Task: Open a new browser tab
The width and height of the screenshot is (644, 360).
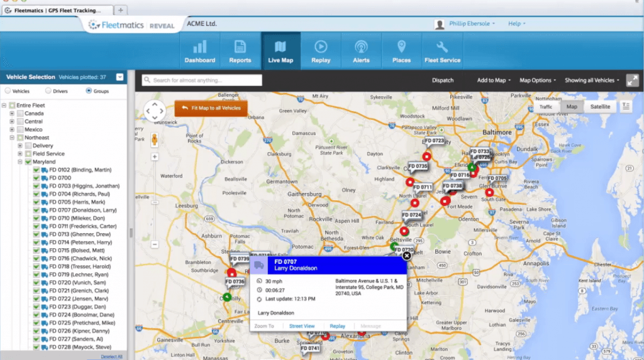Action: click(120, 10)
